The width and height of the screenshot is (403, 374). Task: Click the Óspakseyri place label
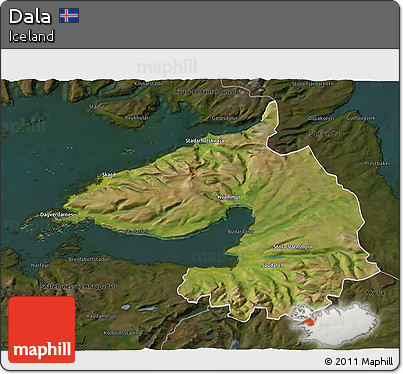[321, 118]
